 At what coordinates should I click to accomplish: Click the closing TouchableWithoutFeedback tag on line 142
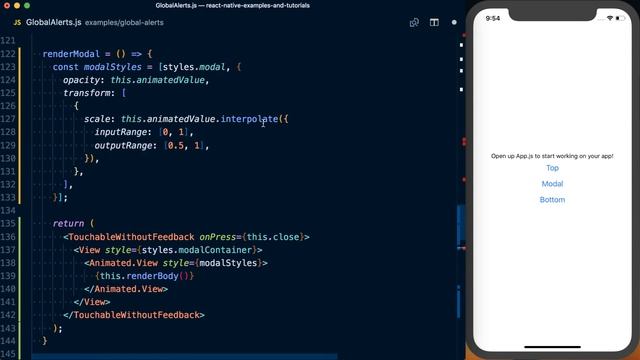point(134,315)
